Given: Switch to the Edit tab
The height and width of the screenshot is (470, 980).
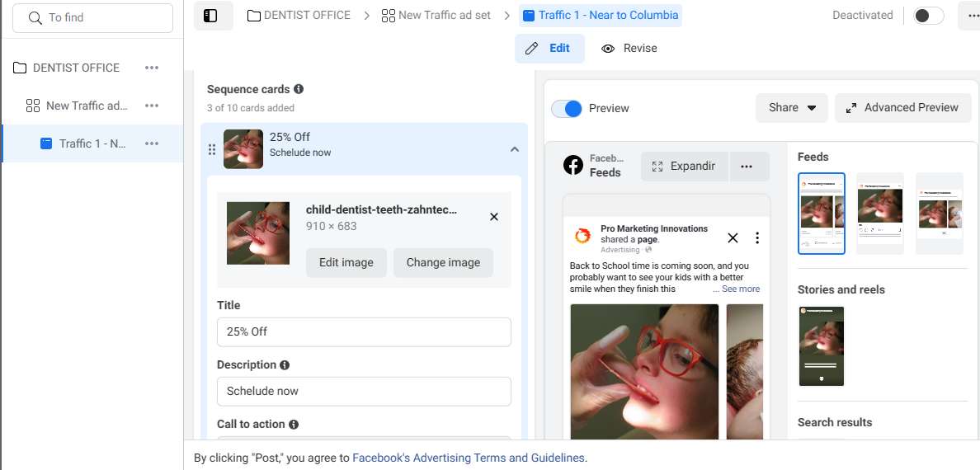Looking at the screenshot, I should [x=549, y=49].
